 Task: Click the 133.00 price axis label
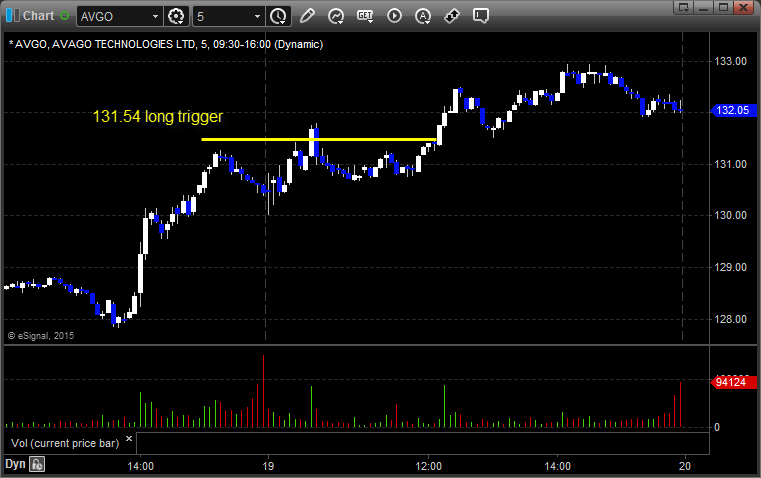click(x=730, y=61)
